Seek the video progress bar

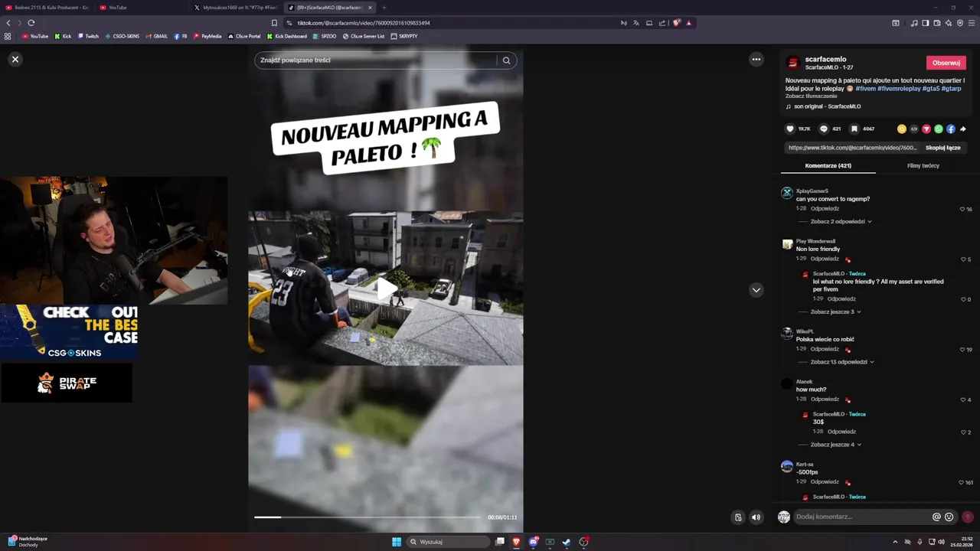pyautogui.click(x=367, y=517)
